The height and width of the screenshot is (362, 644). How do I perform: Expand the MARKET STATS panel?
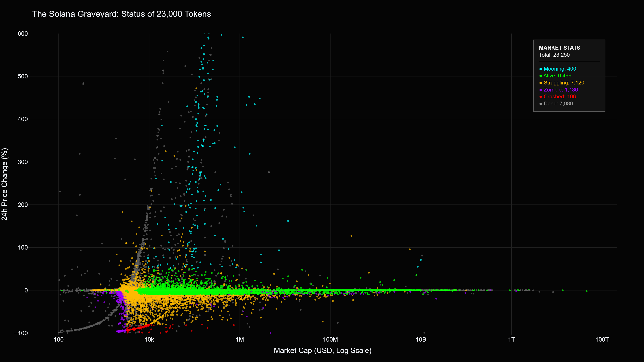[560, 48]
